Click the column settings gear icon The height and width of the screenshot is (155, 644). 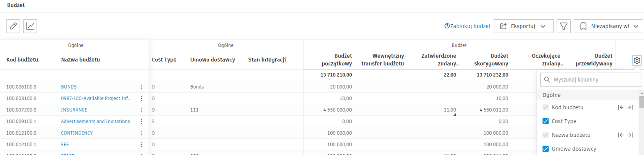(637, 60)
